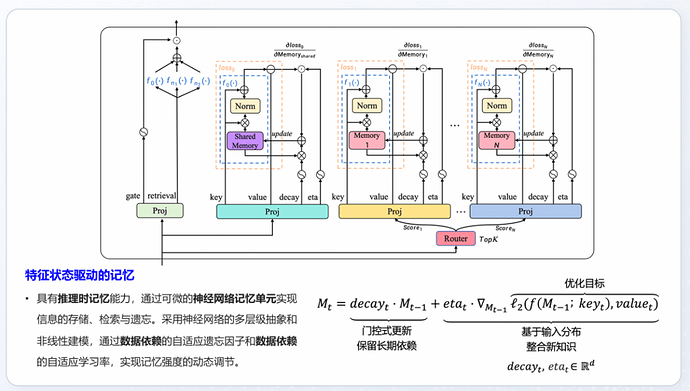The height and width of the screenshot is (391, 690).
Task: Click the Norm box above Shared Memory
Action: pos(245,106)
